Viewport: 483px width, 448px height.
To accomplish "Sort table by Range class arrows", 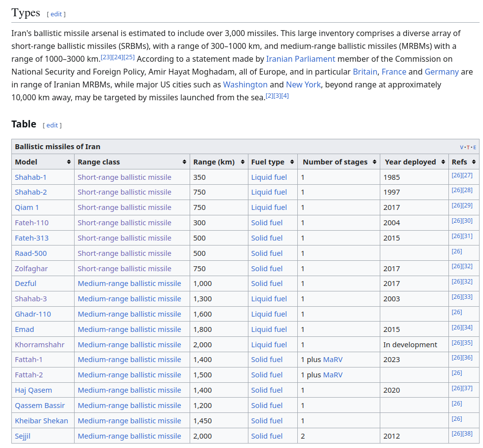I will (x=184, y=162).
